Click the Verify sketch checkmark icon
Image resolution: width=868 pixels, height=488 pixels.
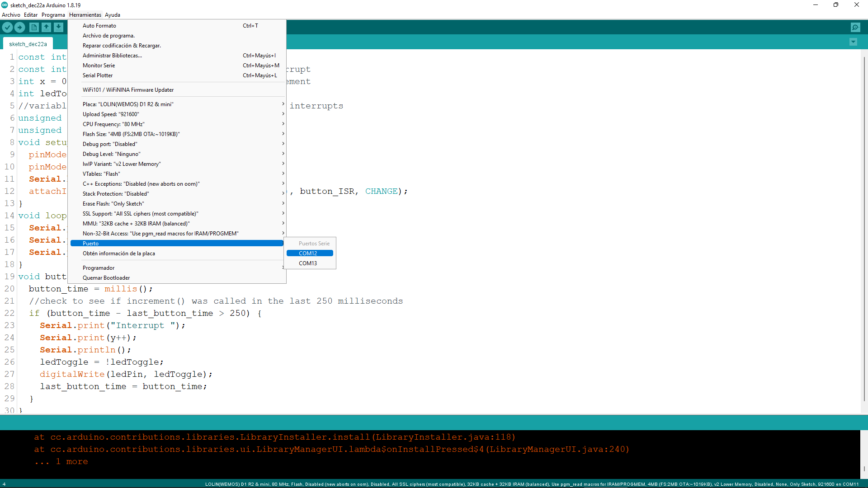coord(7,28)
